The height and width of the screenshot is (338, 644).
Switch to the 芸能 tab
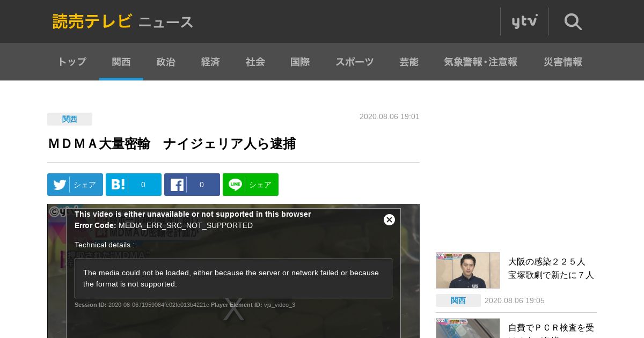pos(409,62)
